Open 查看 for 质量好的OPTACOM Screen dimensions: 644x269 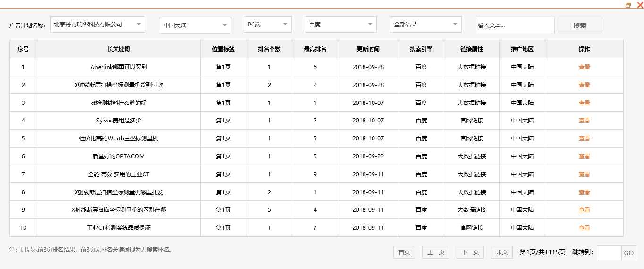pyautogui.click(x=585, y=156)
